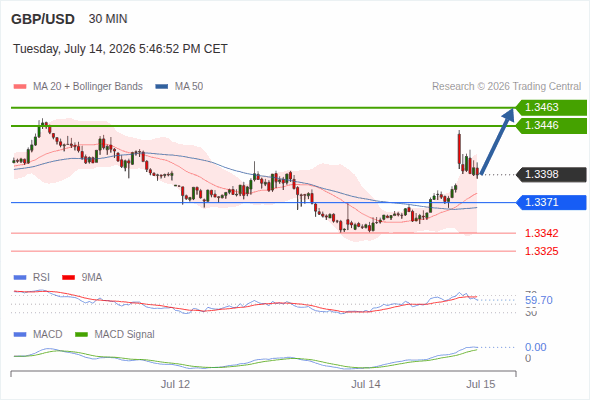Select the Jul 14 date marker
Screen dimensions: 590x400
coord(366,384)
